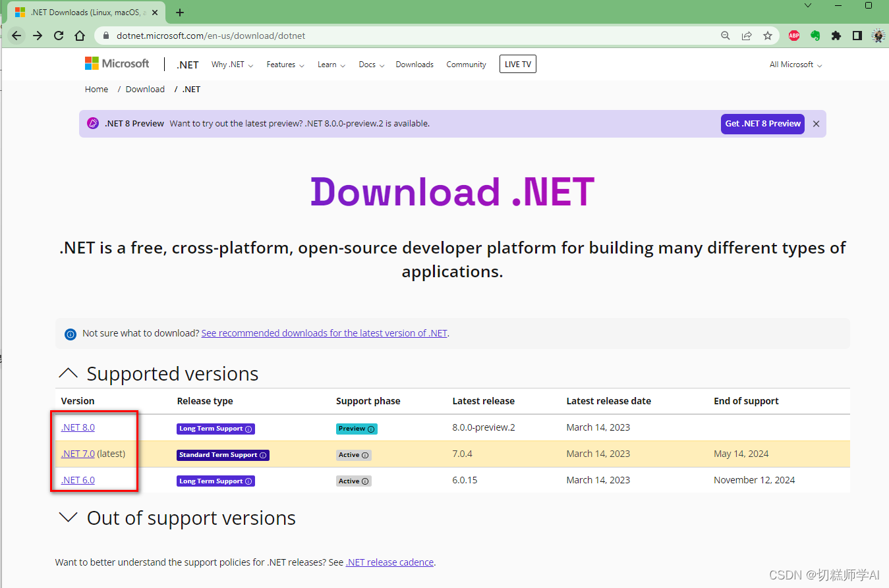Select the Downloads navigation item

click(415, 64)
